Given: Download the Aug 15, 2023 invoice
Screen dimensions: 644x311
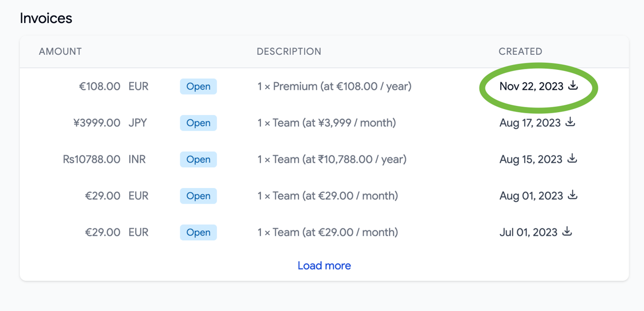Looking at the screenshot, I should point(573,158).
